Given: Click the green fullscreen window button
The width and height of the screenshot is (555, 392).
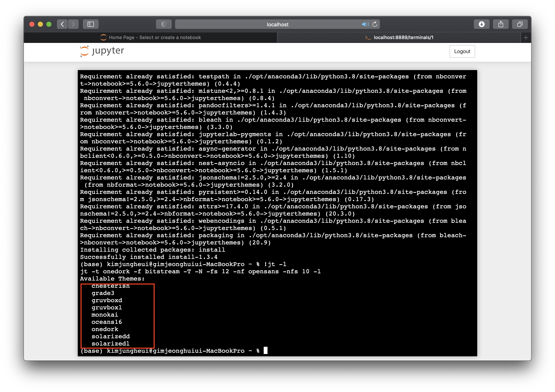Looking at the screenshot, I should pyautogui.click(x=49, y=24).
